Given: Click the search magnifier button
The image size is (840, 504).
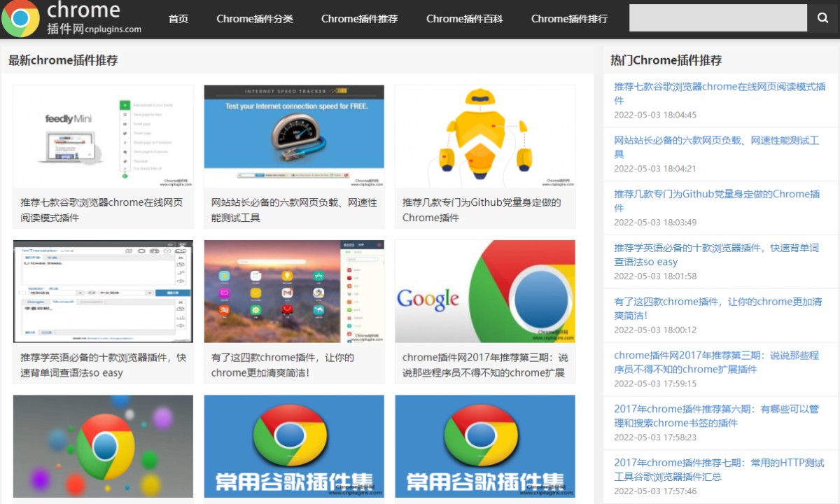Looking at the screenshot, I should coord(822,18).
